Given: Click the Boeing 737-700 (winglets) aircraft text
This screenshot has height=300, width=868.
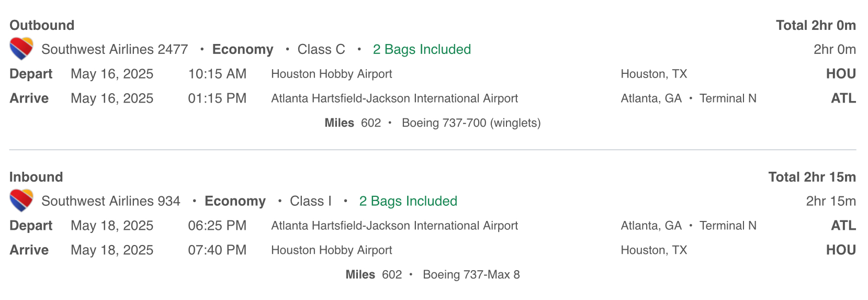Looking at the screenshot, I should click(x=471, y=123).
